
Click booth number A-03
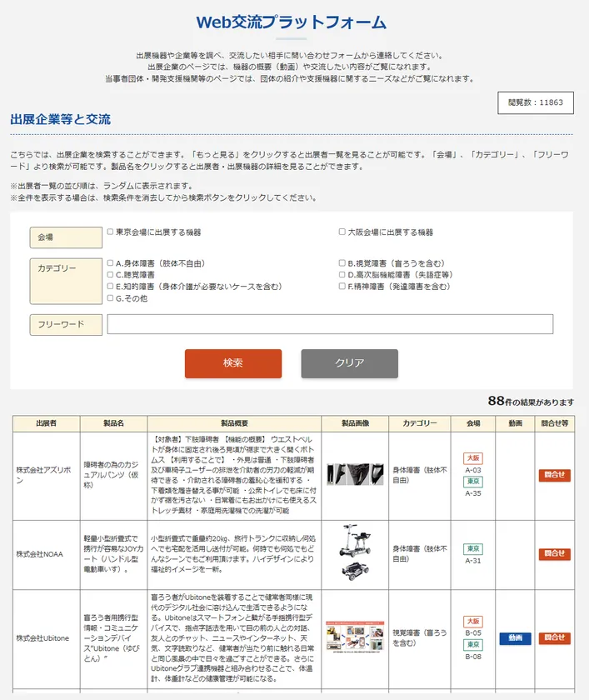click(473, 470)
